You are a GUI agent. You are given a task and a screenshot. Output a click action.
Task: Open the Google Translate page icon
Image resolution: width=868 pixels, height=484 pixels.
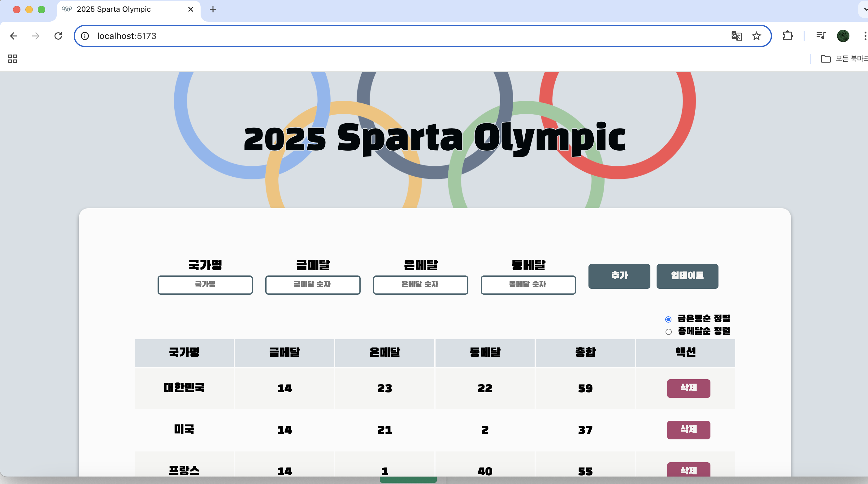point(736,36)
